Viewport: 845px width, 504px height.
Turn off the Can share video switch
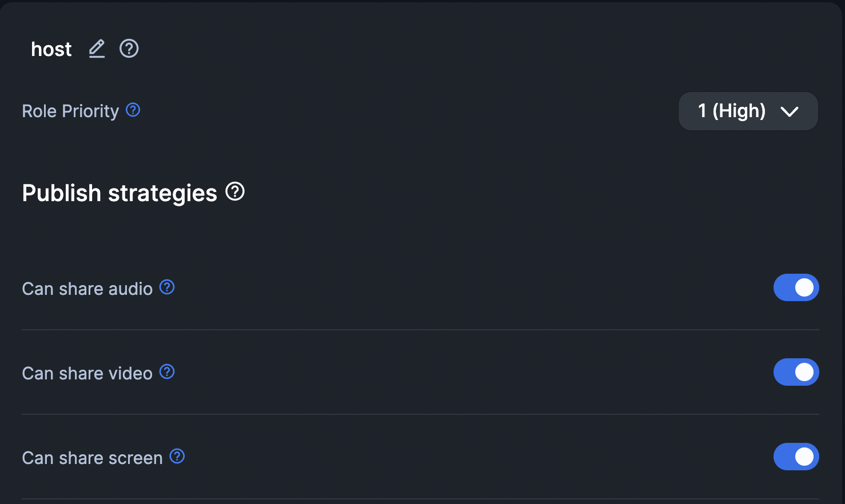(796, 372)
